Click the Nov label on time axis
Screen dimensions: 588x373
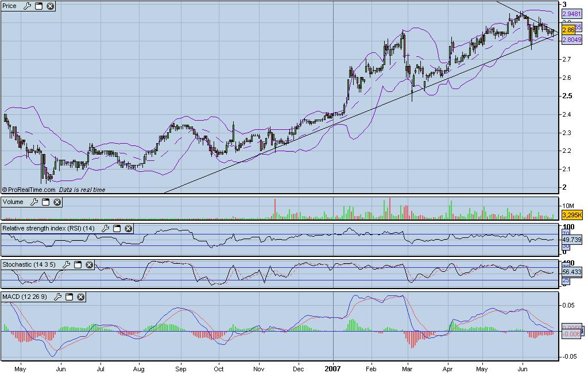click(x=259, y=369)
